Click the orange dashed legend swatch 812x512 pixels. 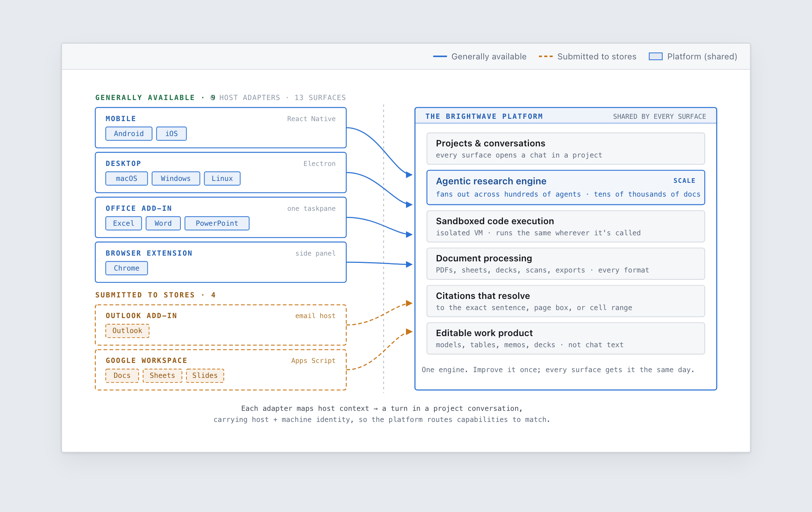coord(546,56)
